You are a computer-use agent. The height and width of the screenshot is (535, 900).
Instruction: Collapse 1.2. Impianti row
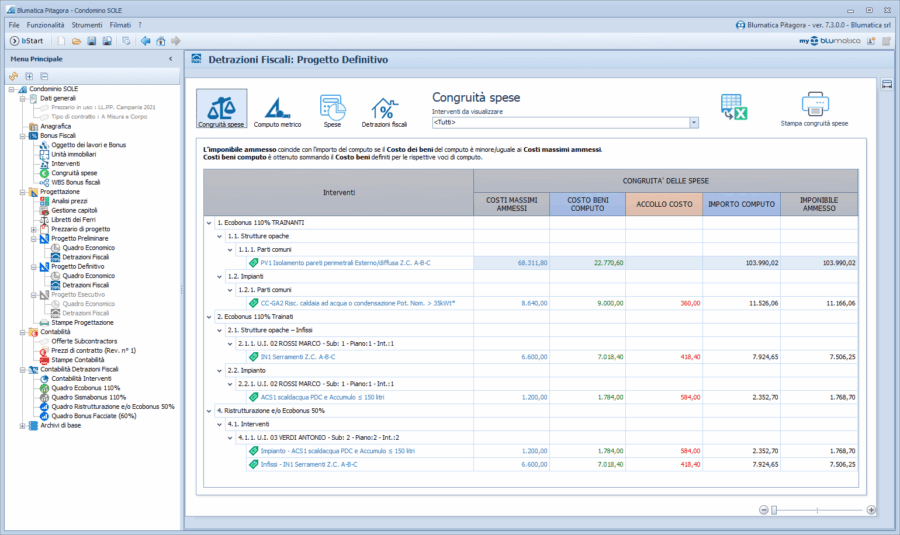click(219, 277)
